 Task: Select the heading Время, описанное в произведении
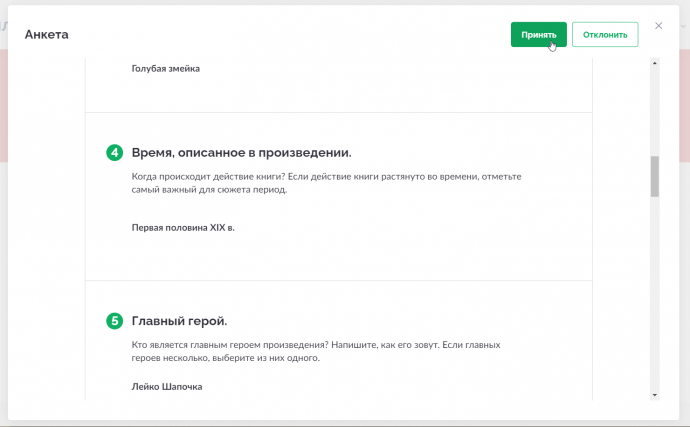click(x=242, y=153)
